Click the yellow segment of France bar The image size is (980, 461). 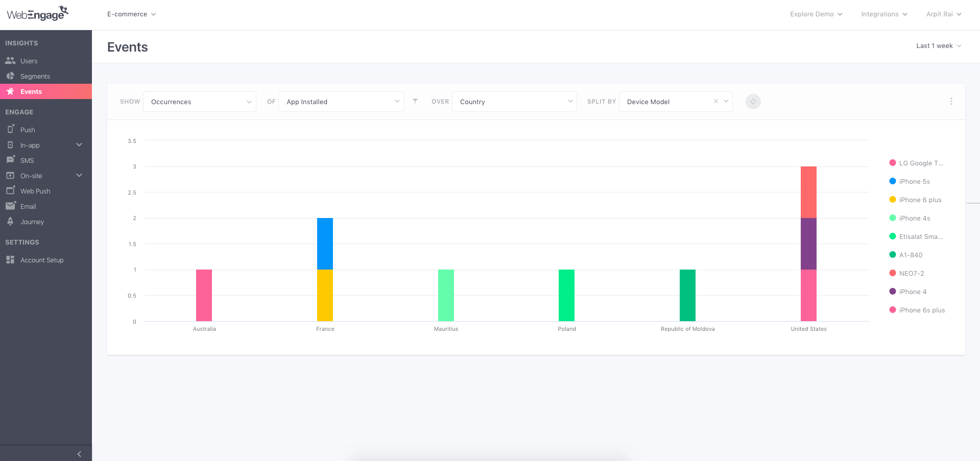tap(325, 295)
